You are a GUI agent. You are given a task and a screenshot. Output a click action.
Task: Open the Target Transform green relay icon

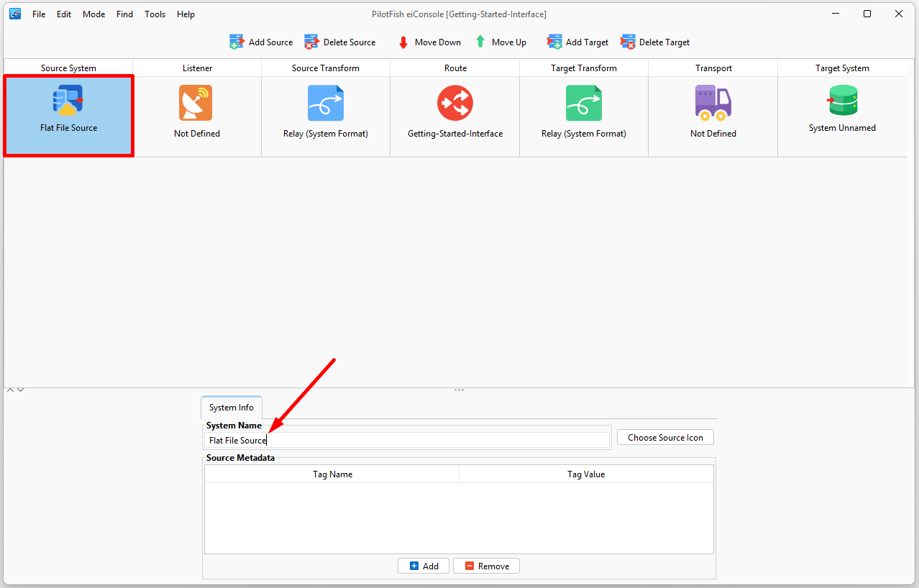584,103
